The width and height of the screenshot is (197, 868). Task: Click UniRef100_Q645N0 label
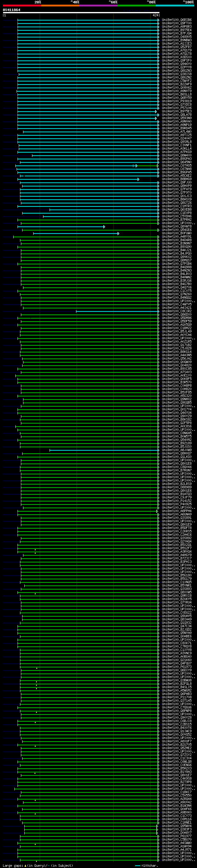coord(177,162)
